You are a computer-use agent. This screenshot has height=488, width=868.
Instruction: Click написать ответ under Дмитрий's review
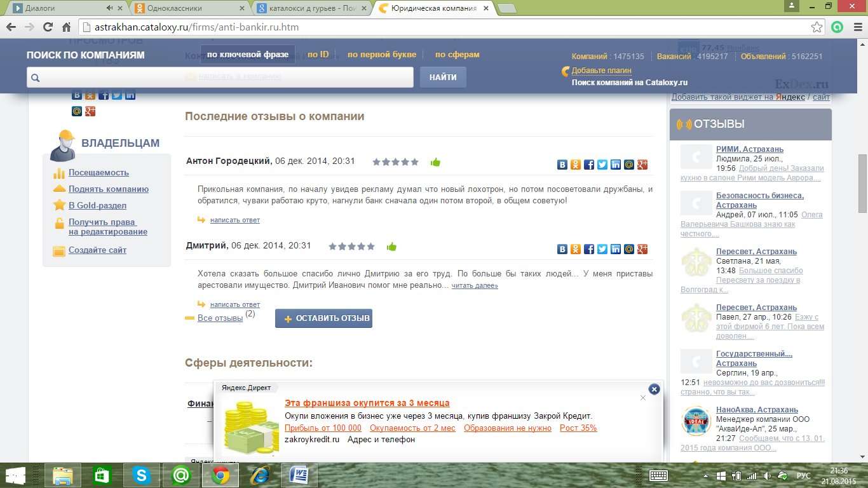click(235, 304)
